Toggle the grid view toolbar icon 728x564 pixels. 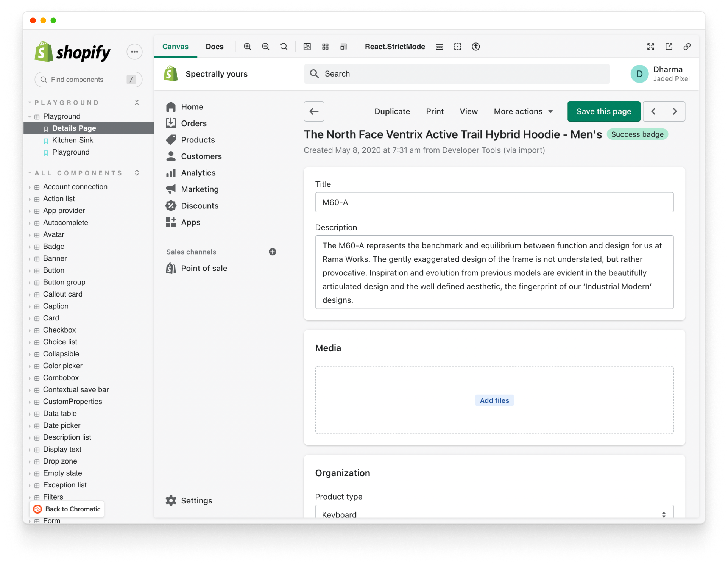click(325, 47)
